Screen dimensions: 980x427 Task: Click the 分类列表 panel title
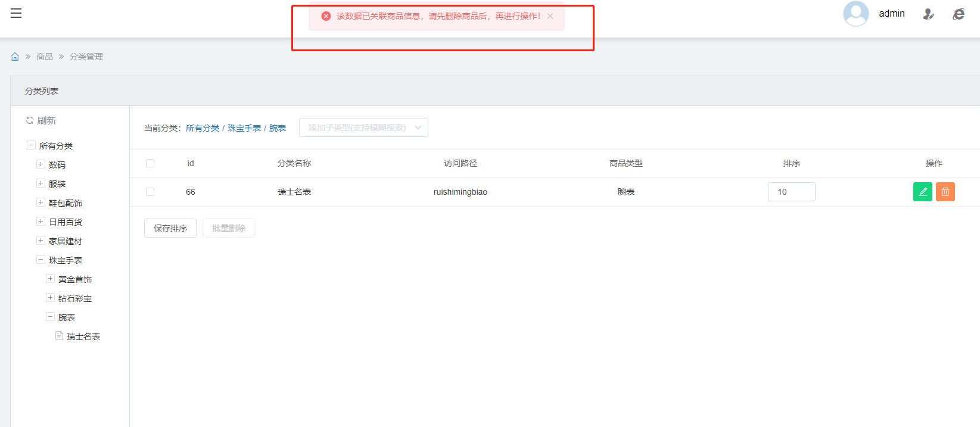click(x=42, y=91)
